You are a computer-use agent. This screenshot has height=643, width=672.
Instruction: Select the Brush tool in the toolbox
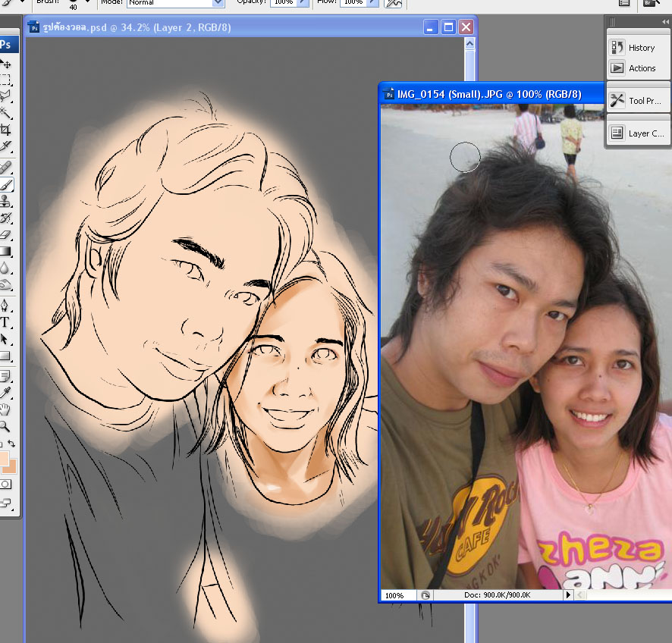coord(5,184)
